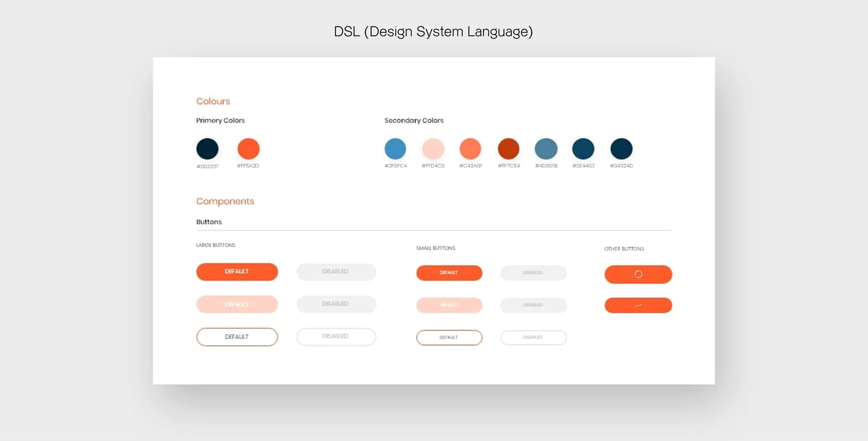Click the small faded peach DEFAULT button
This screenshot has width=868, height=441.
click(x=449, y=305)
